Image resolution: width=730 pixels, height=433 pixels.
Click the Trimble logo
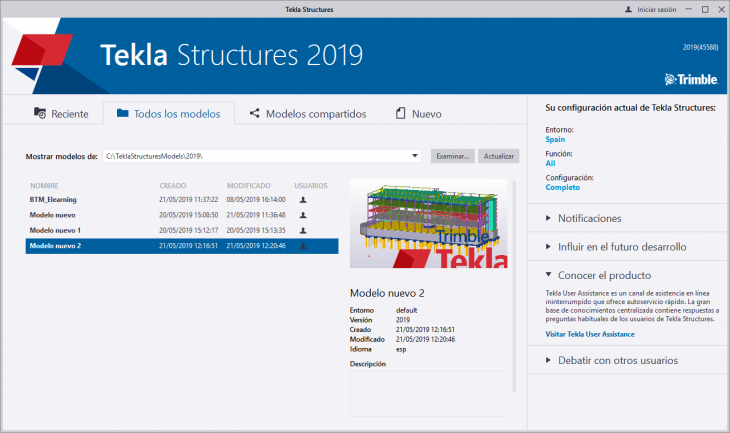pos(691,79)
